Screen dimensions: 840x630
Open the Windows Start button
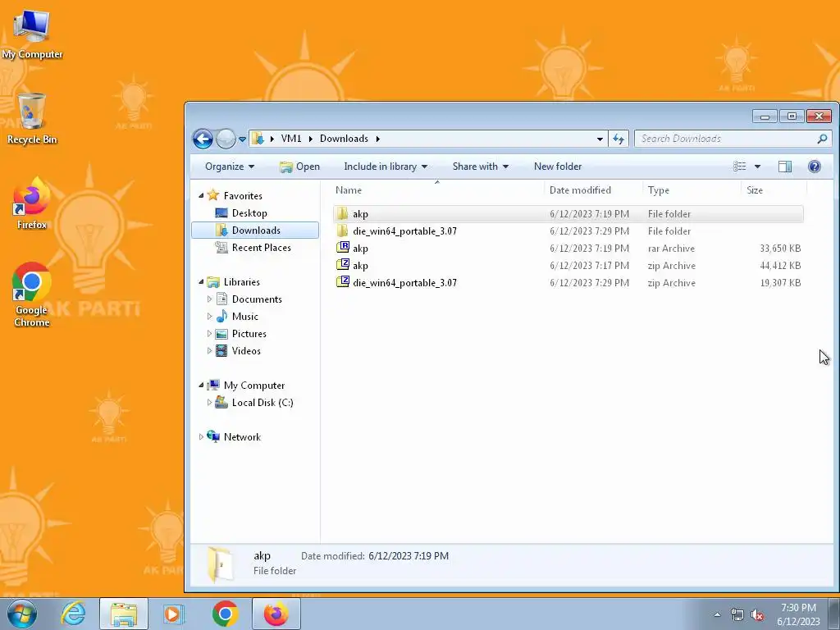coord(22,614)
